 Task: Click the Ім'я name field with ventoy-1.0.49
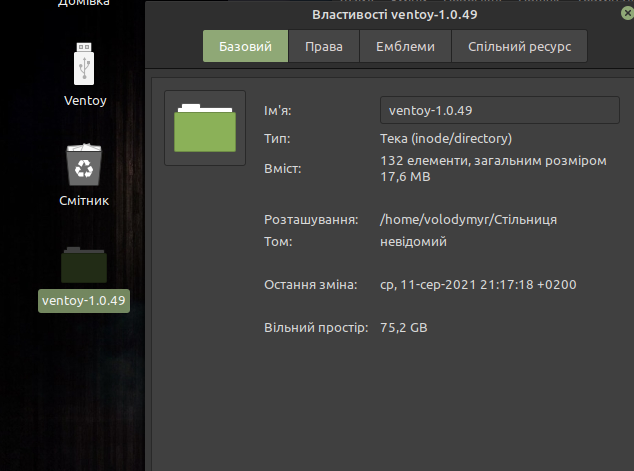point(500,110)
